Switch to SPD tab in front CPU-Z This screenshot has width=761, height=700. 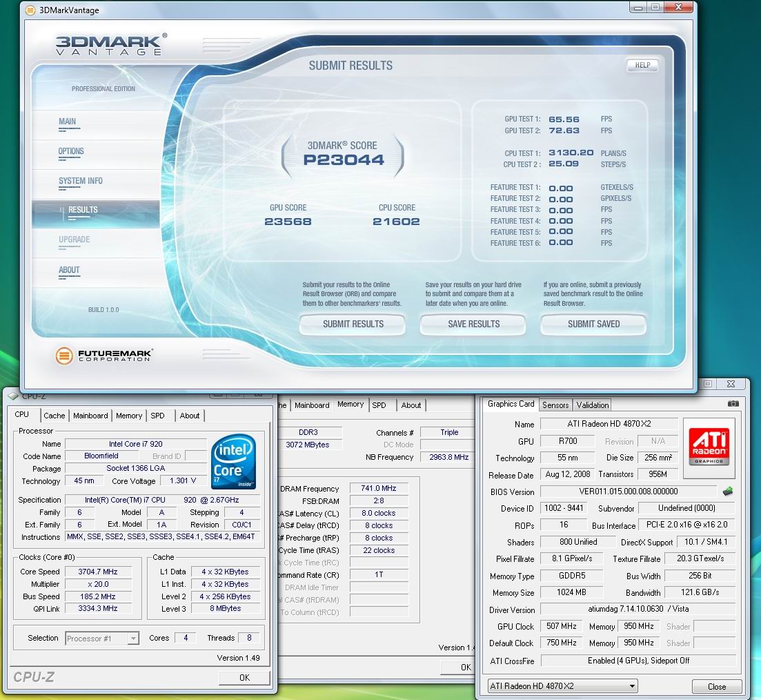(x=158, y=416)
